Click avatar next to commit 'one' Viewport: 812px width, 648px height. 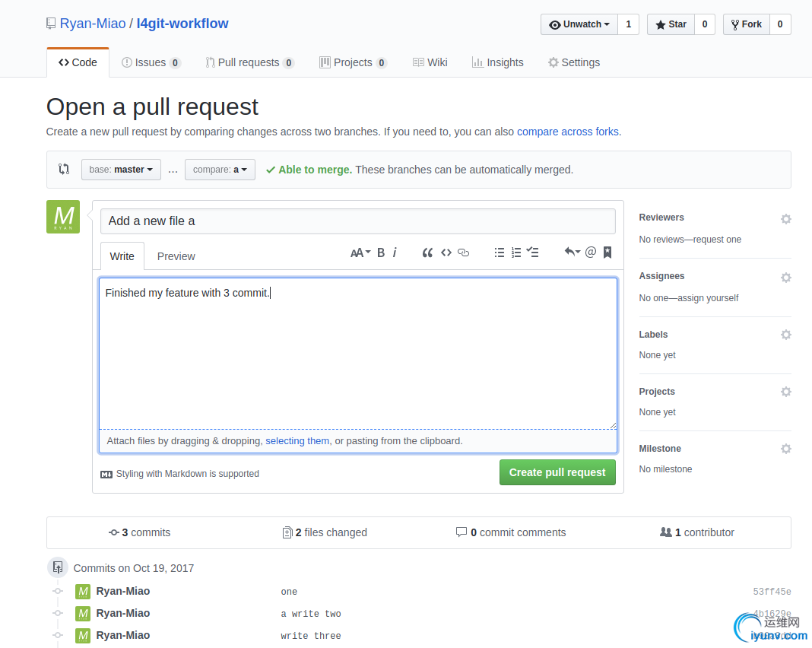click(83, 592)
